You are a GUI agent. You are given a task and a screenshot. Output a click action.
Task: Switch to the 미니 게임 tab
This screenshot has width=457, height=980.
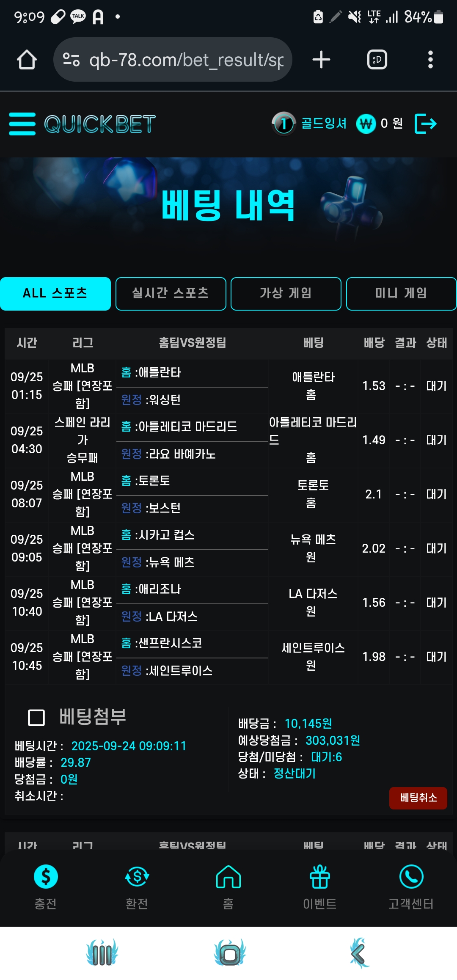pos(401,294)
